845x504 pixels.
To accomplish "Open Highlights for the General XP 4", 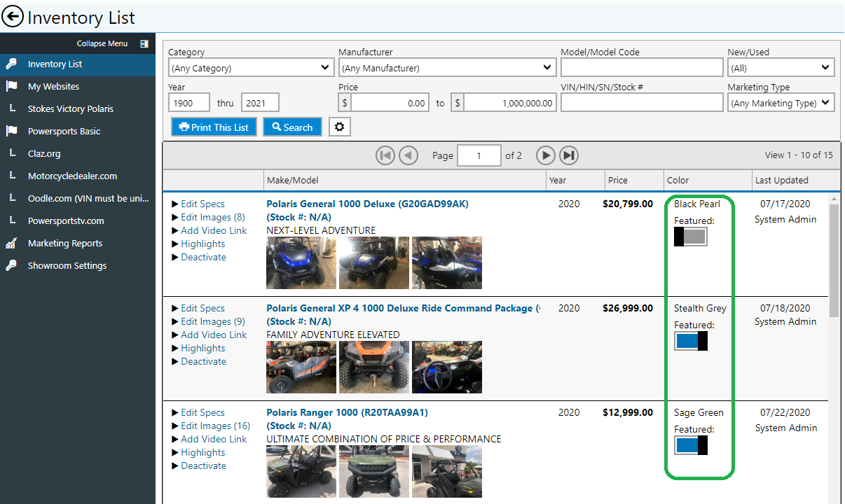I will (203, 348).
